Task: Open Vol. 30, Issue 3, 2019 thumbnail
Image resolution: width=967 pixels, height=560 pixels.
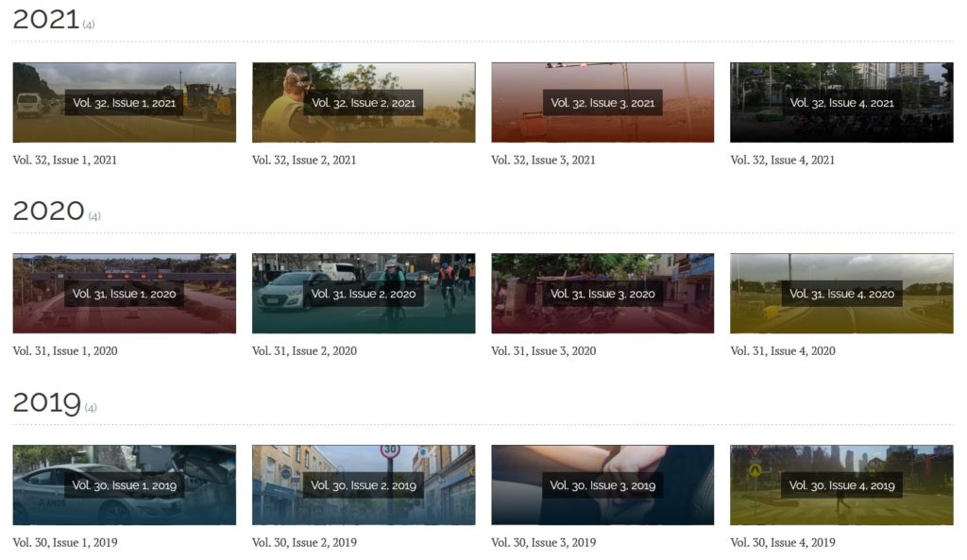Action: (602, 485)
